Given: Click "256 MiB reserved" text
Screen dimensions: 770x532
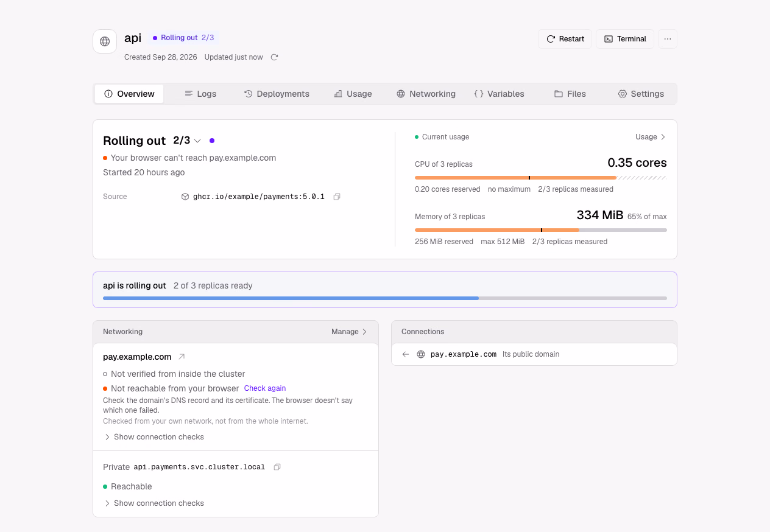Looking at the screenshot, I should (444, 242).
